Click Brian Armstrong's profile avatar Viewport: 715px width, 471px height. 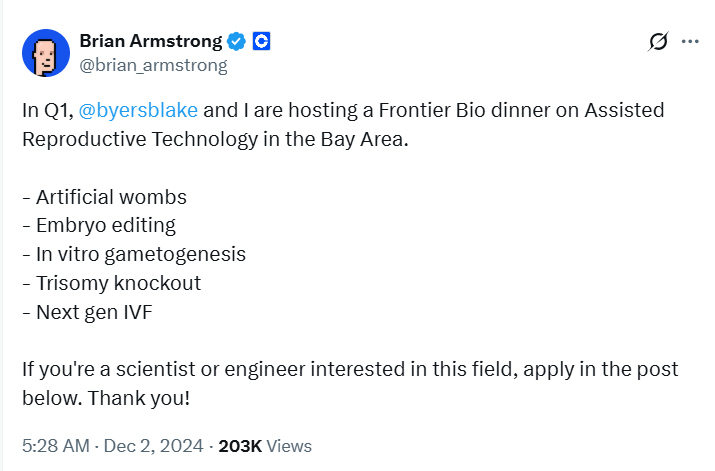43,53
